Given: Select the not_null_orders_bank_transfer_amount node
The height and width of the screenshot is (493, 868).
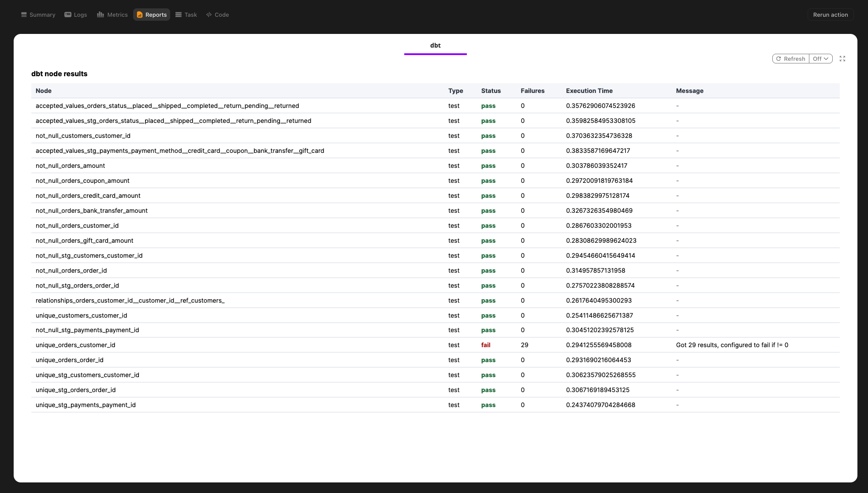Looking at the screenshot, I should coord(92,211).
